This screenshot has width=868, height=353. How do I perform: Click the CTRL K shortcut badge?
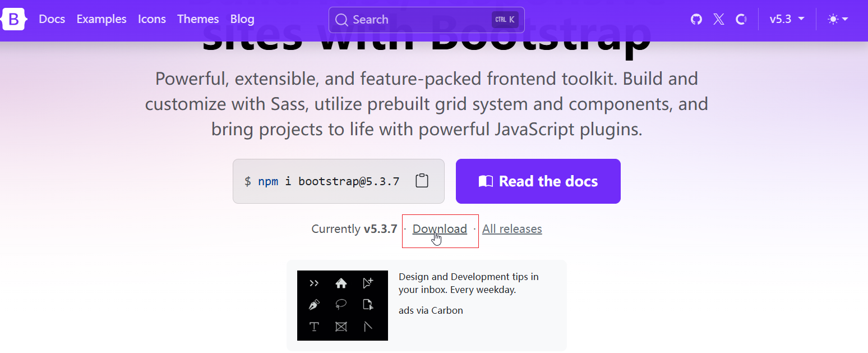(x=505, y=20)
